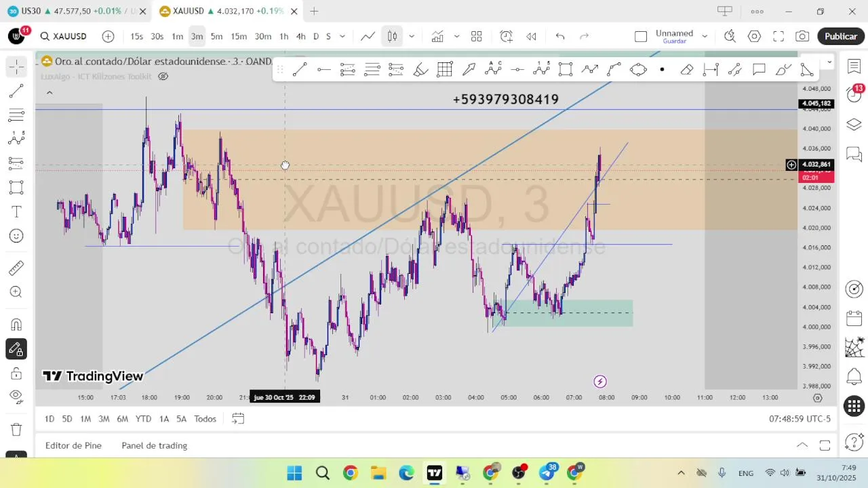
Task: Toggle hide all drawings eye
Action: click(16, 396)
